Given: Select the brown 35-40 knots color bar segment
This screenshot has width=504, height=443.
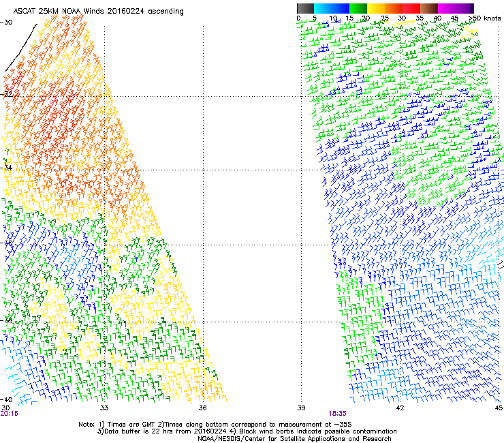Looking at the screenshot, I should 429,8.
